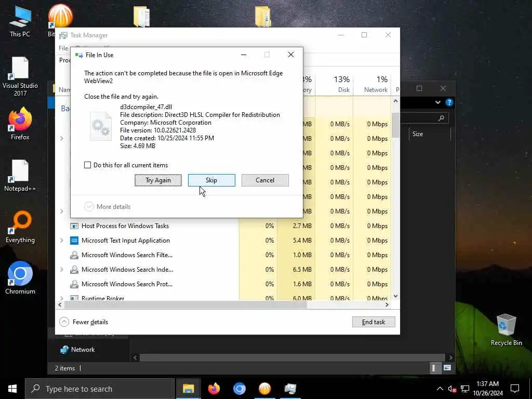Screen dimensions: 532x399
Task: Click the Try Again button
Action: click(158, 180)
